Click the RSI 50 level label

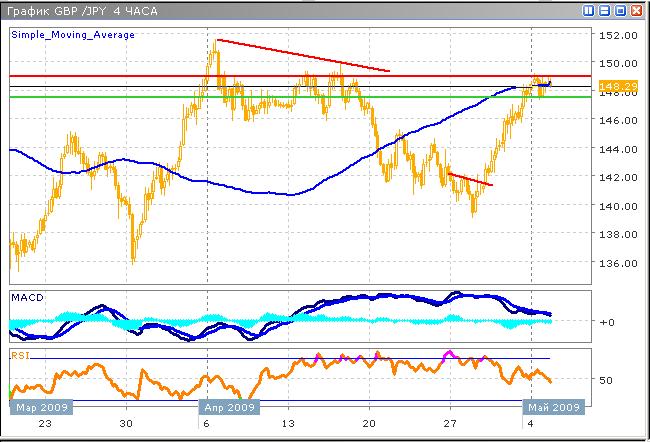(604, 381)
